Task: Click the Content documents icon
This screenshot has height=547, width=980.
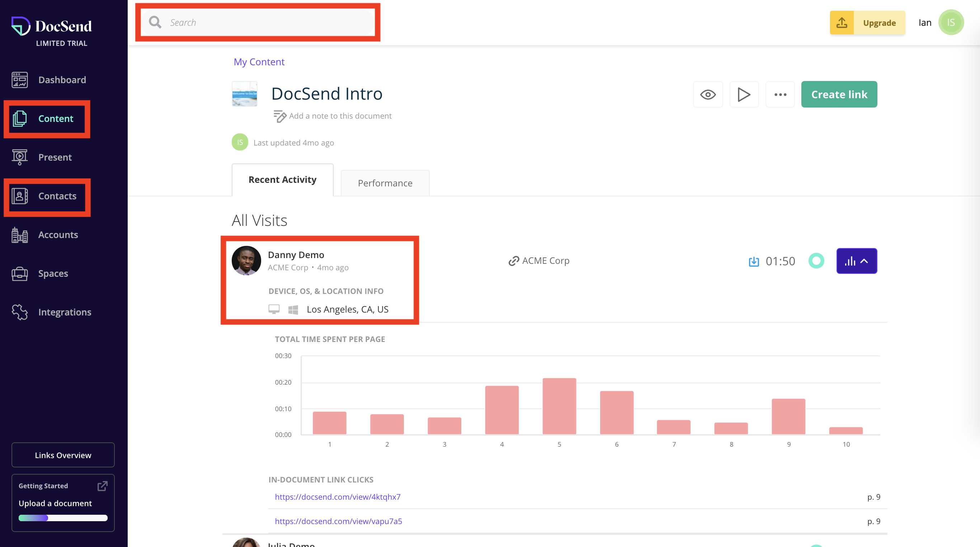Action: [x=19, y=119]
